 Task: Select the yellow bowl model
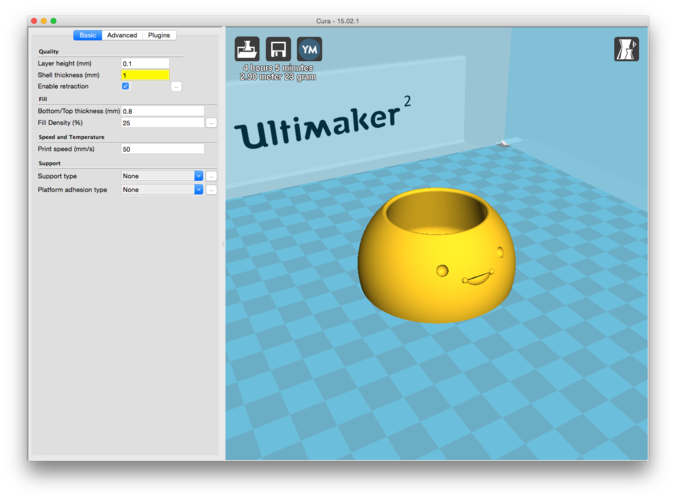click(x=436, y=256)
